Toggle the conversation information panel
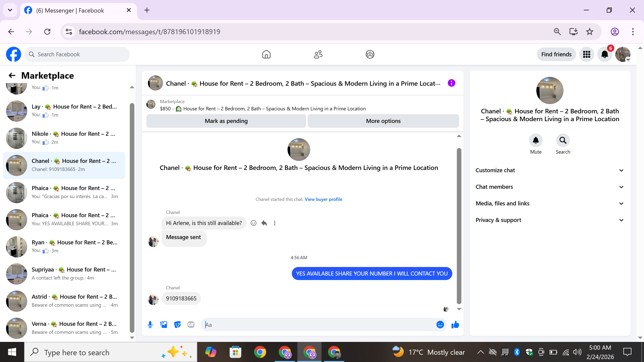Viewport: 644px width, 362px height. tap(452, 83)
